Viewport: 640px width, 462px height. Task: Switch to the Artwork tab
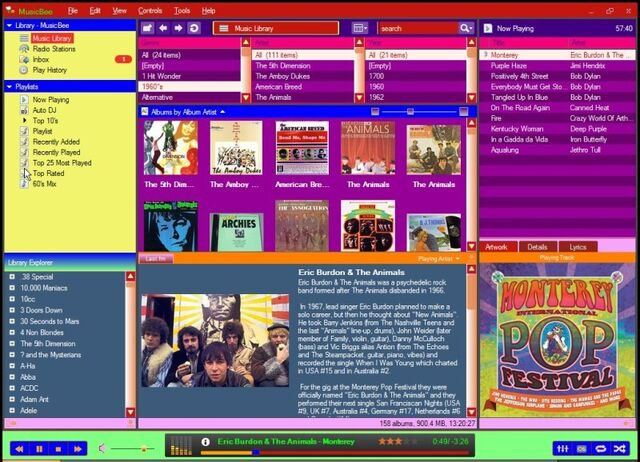click(496, 247)
